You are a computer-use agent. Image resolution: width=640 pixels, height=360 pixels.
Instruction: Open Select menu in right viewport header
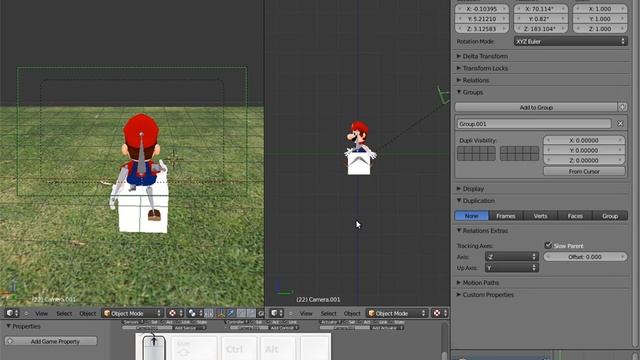pos(329,313)
